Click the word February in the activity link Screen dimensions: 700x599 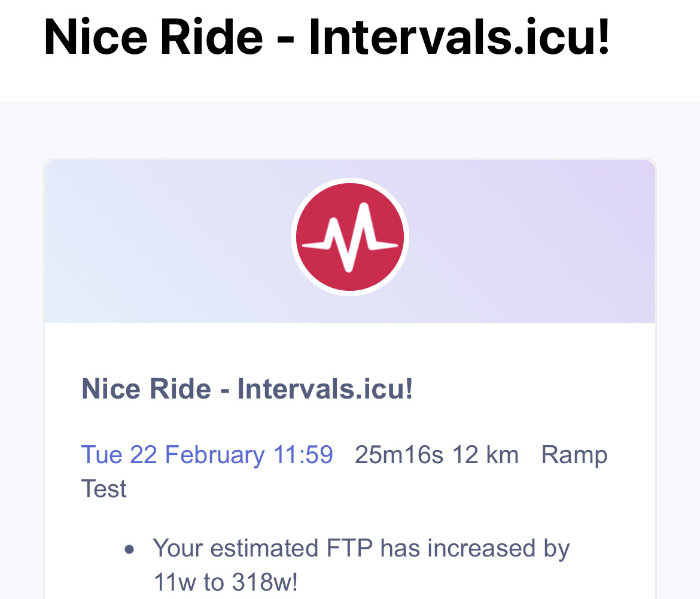pyautogui.click(x=215, y=456)
